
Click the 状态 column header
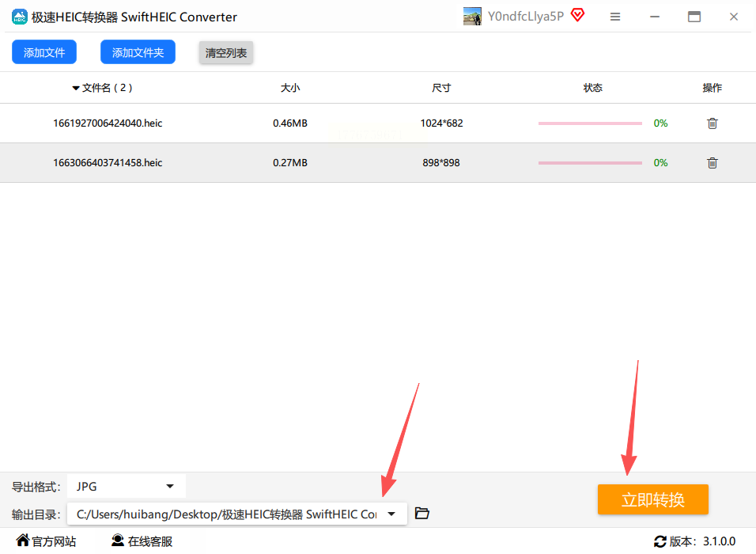(592, 88)
